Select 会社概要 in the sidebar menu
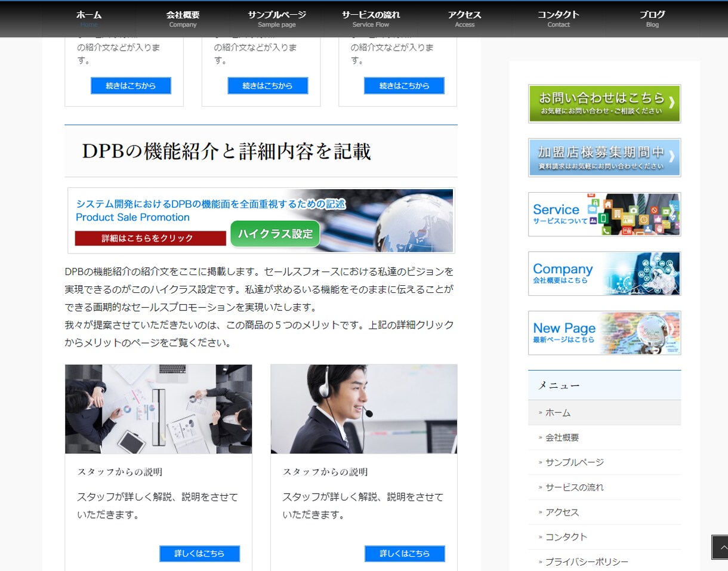This screenshot has height=571, width=728. point(604,437)
